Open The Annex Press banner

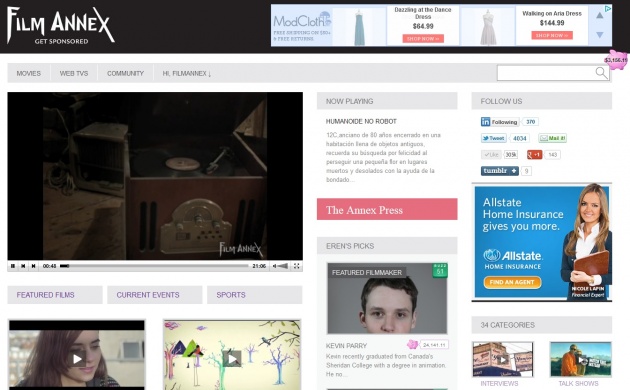pos(387,209)
